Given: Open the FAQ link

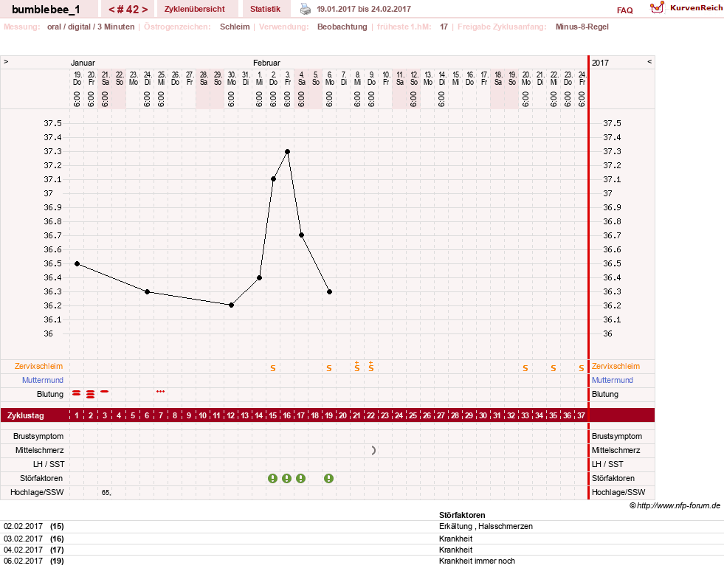Looking at the screenshot, I should pos(624,10).
